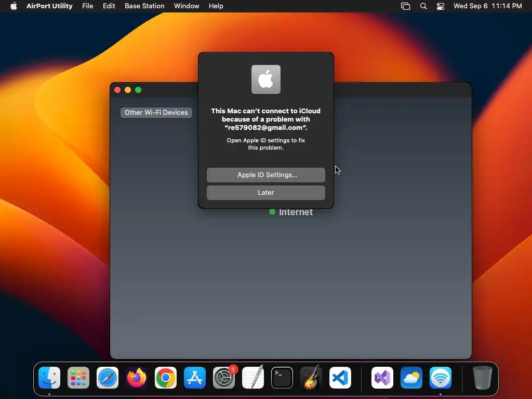Open the App Store Dock icon
This screenshot has width=532, height=399.
[x=195, y=378]
